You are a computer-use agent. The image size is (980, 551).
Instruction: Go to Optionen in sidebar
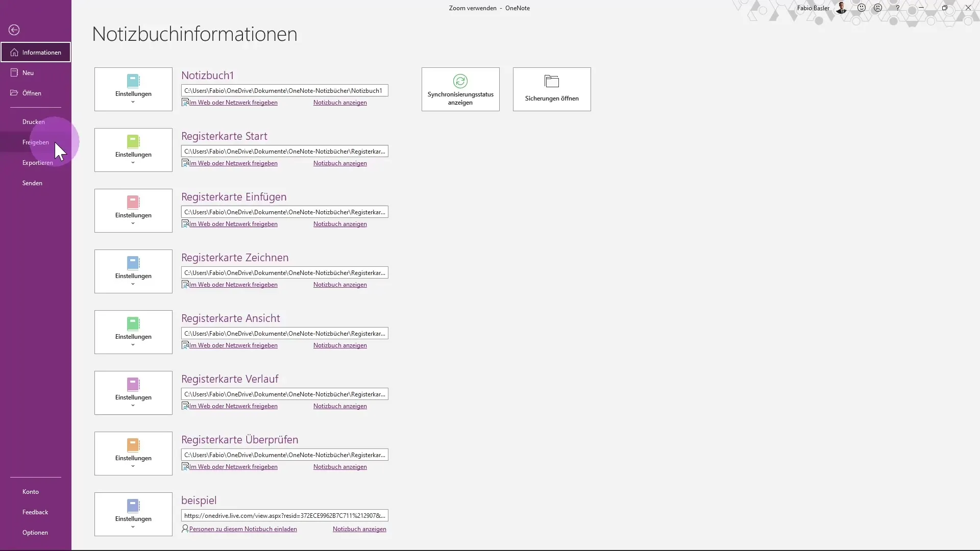[35, 533]
